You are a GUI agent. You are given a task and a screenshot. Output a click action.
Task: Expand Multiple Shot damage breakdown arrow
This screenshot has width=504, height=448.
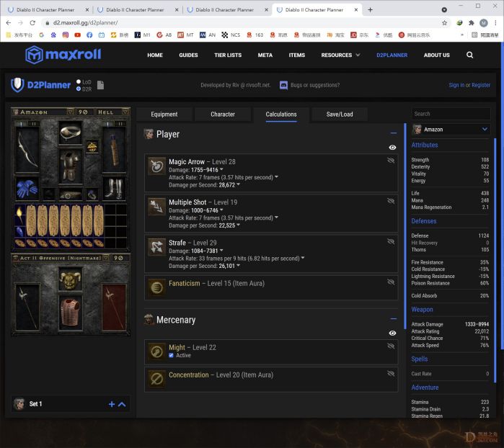(221, 210)
